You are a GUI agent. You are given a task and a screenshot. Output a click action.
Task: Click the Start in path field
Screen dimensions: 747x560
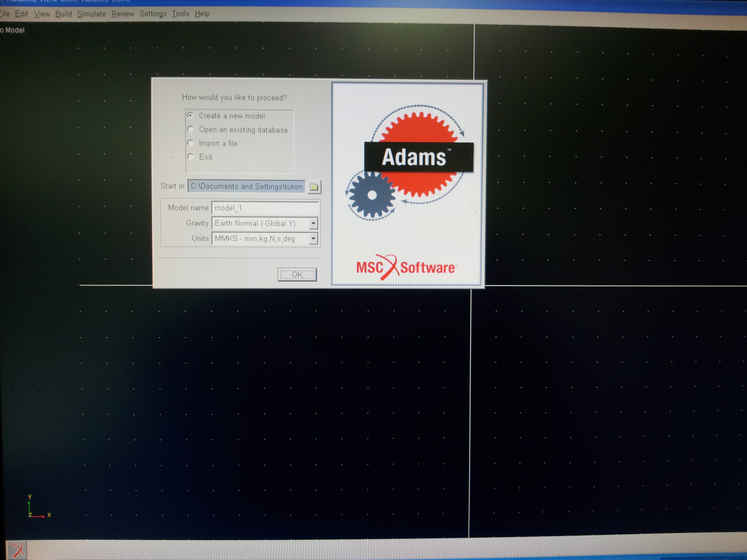click(x=246, y=186)
